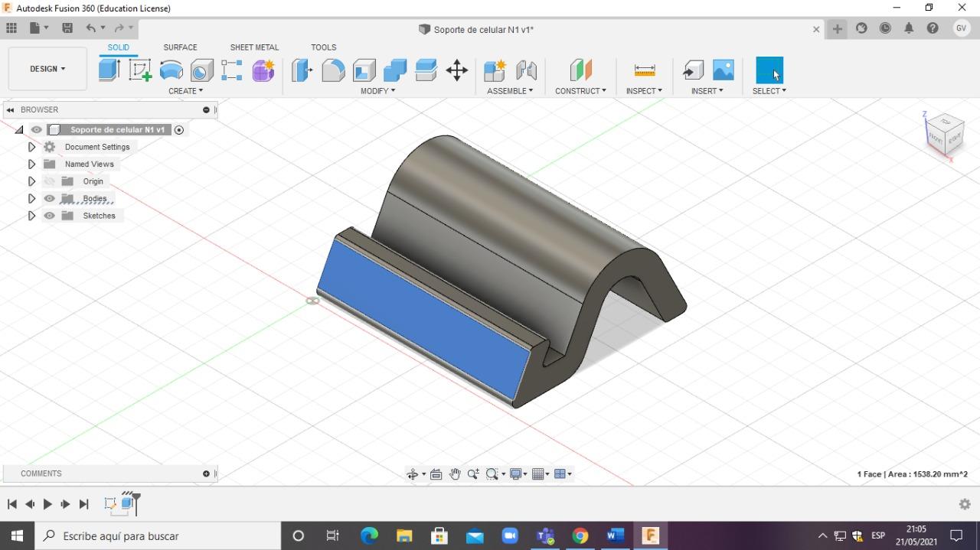The height and width of the screenshot is (550, 980).
Task: Click the Extensions icon in title bar
Action: click(x=861, y=28)
